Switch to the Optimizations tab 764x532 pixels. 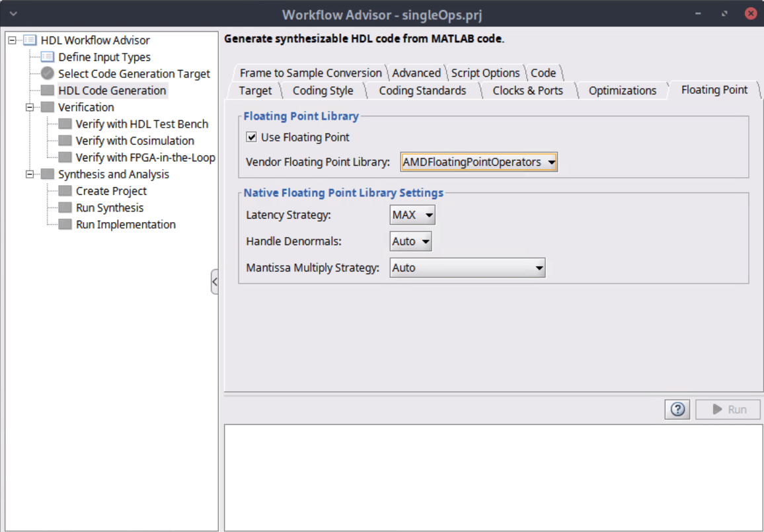(x=622, y=90)
